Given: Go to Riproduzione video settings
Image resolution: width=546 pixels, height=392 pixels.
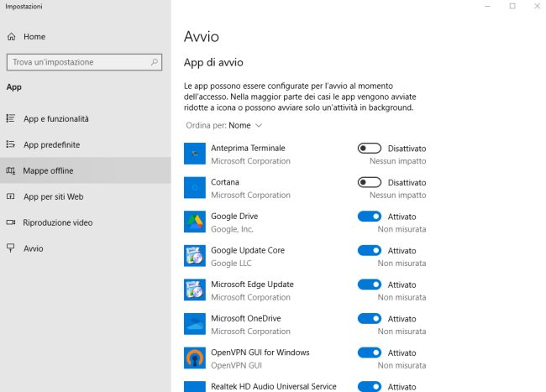Looking at the screenshot, I should 57,223.
